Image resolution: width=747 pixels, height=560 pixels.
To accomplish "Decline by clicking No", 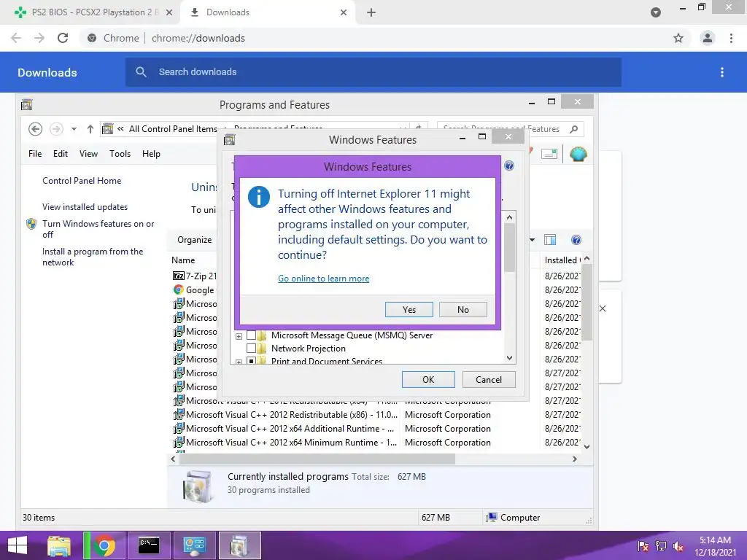I will coord(462,309).
